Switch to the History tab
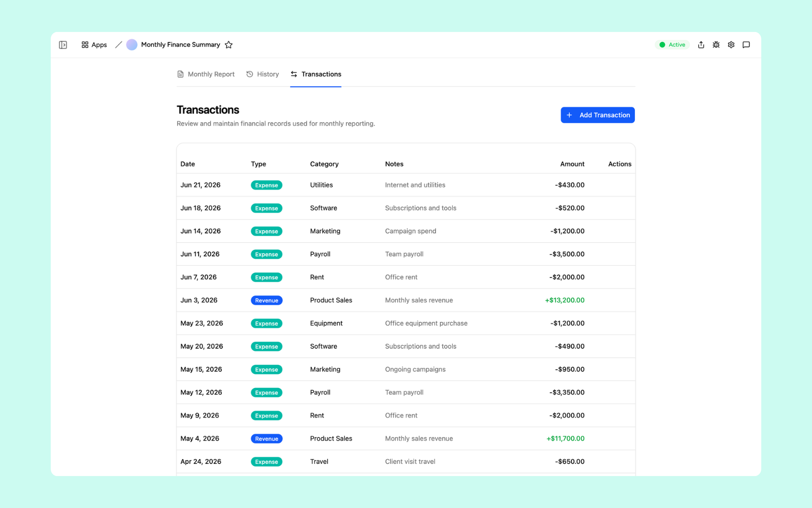 pos(263,74)
